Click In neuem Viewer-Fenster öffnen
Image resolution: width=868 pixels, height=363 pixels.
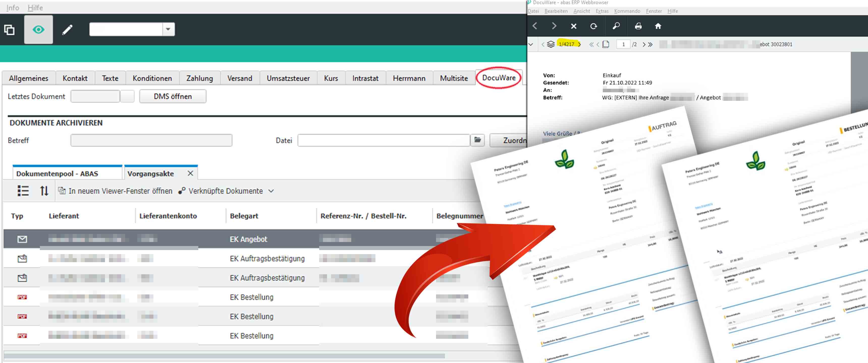(116, 191)
